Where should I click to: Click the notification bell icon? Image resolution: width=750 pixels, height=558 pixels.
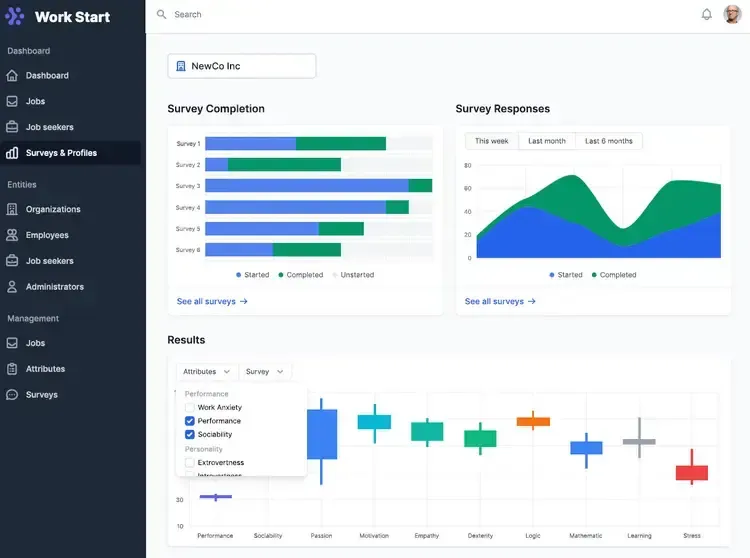(706, 14)
